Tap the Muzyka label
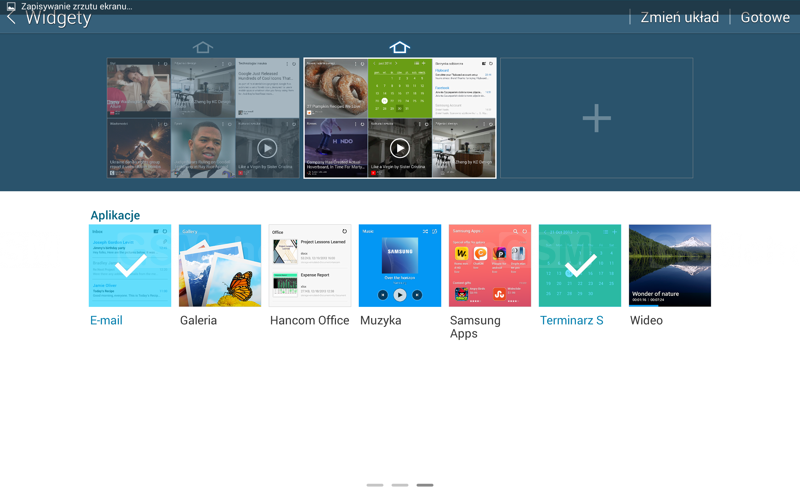This screenshot has height=500, width=800. (x=380, y=321)
